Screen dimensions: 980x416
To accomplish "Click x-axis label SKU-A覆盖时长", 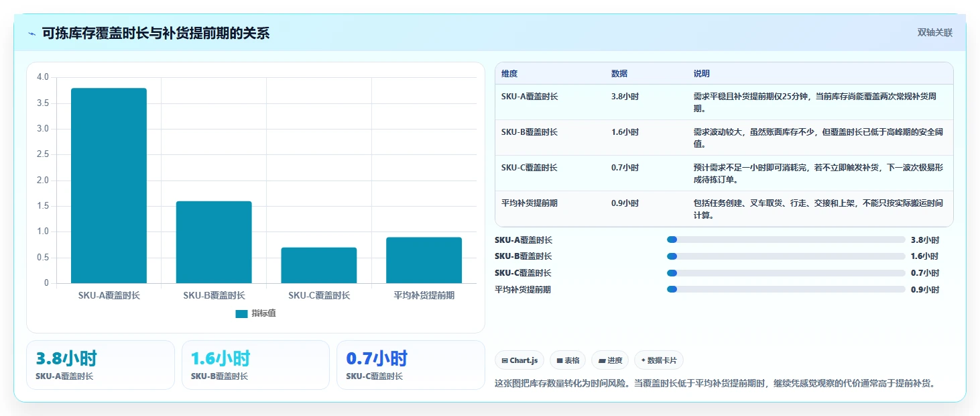I will click(x=109, y=295).
